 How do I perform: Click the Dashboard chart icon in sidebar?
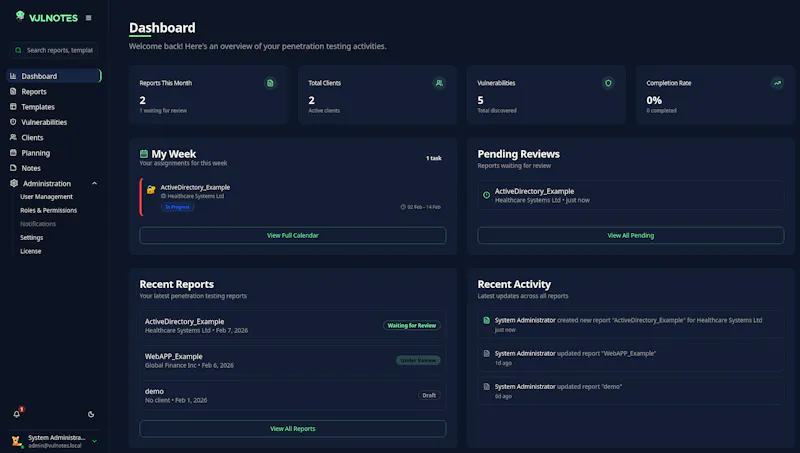point(13,76)
